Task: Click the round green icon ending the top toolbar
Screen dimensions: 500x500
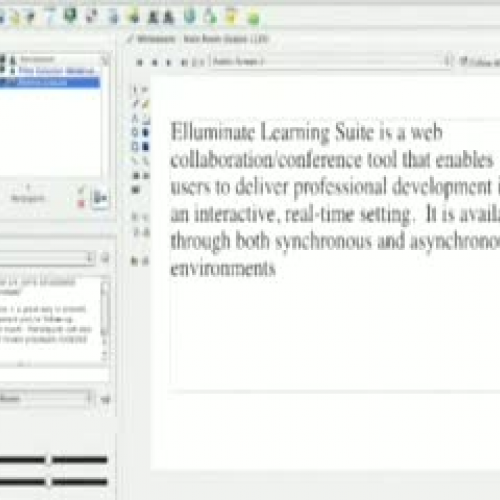Action: tap(254, 18)
